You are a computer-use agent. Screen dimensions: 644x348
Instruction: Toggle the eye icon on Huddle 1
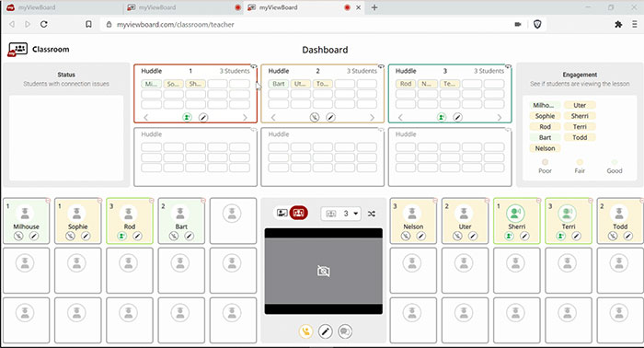point(254,66)
